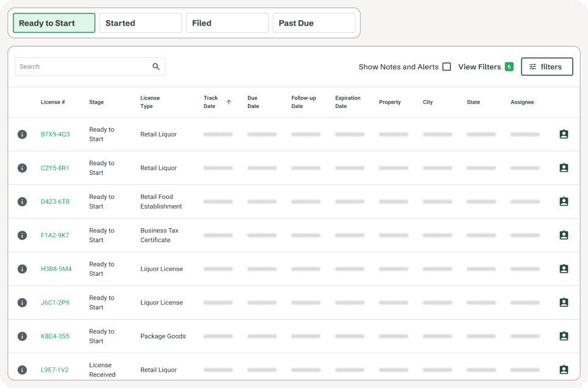Image resolution: width=588 pixels, height=388 pixels.
Task: Open info icon for license D4Z3-6T8
Action: 22,201
